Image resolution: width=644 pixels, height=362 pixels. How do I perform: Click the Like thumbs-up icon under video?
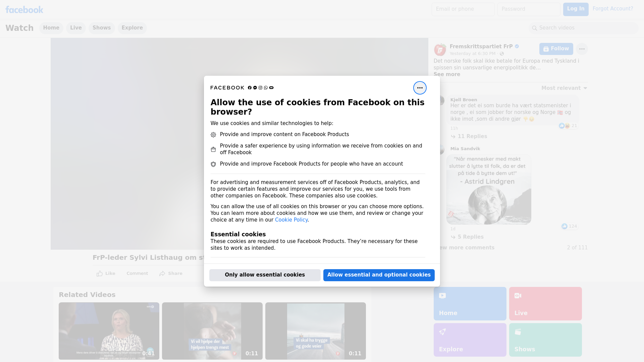coord(100,274)
